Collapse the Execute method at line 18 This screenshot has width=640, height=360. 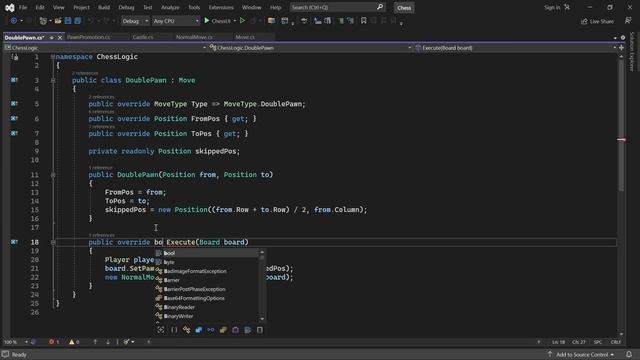[x=53, y=242]
